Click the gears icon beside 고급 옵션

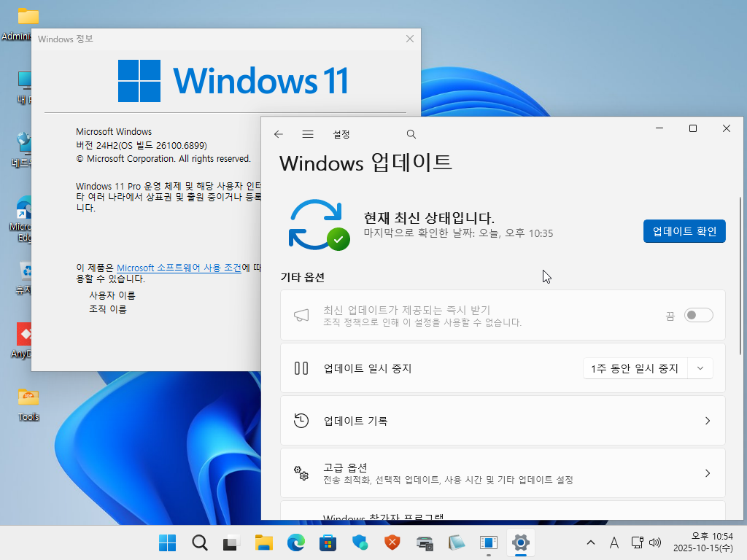[301, 473]
